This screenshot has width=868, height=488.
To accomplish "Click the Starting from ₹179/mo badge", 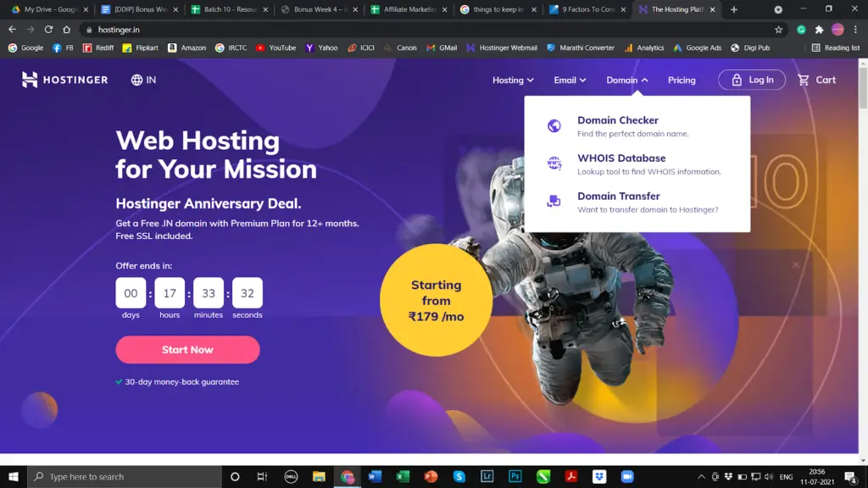I will point(437,300).
